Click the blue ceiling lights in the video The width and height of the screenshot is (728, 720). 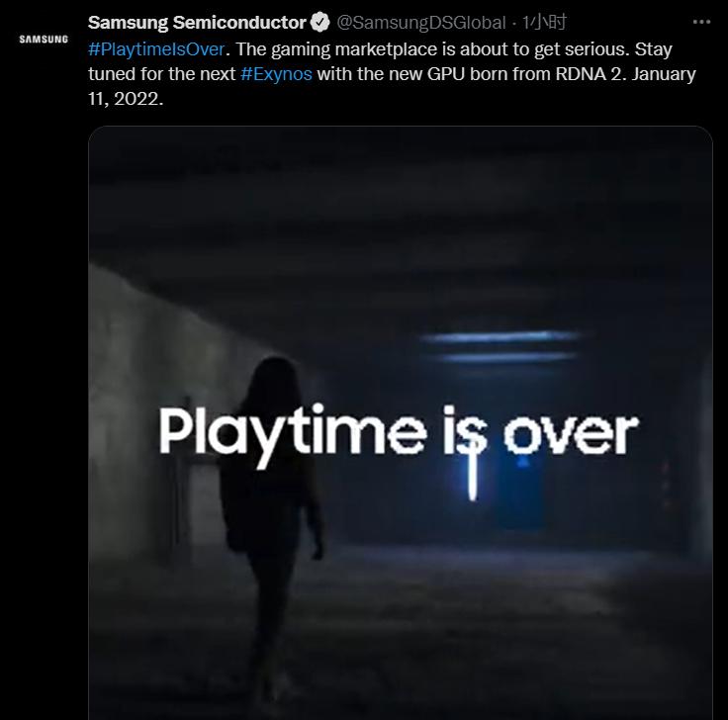click(501, 346)
